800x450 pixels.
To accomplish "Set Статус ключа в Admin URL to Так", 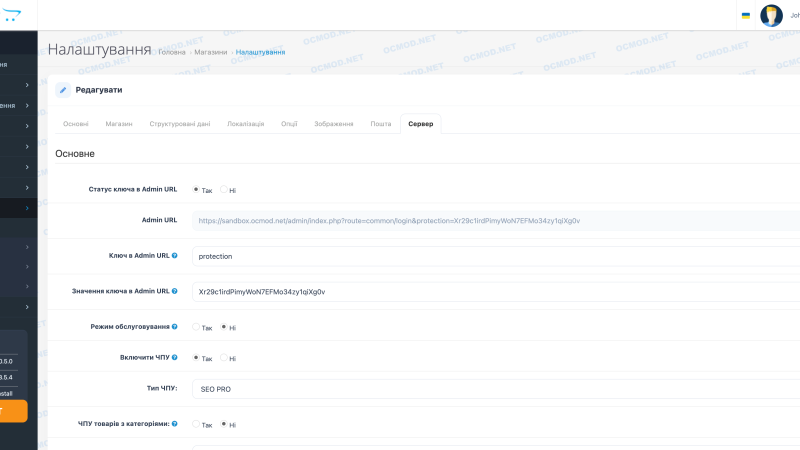I will 196,189.
